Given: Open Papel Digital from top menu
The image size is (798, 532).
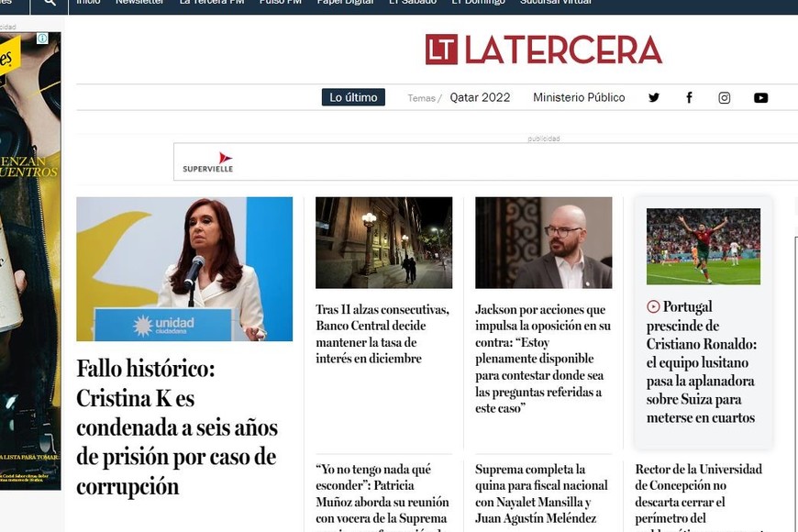Looking at the screenshot, I should tap(345, 3).
